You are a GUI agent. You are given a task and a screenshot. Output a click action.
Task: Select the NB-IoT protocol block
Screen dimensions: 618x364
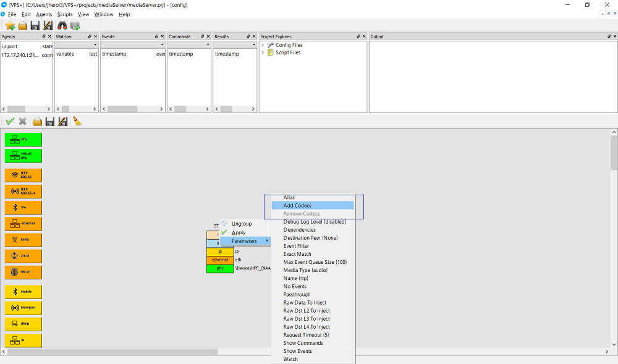point(23,272)
